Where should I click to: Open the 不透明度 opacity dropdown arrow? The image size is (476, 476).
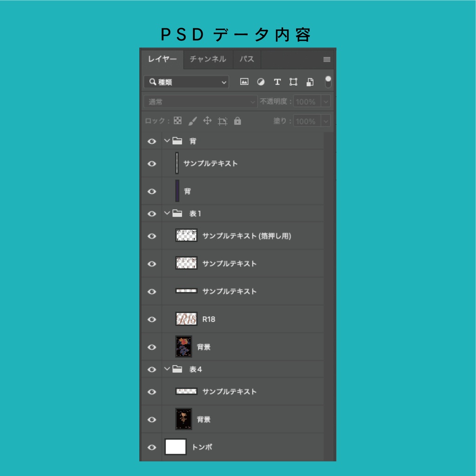(326, 101)
